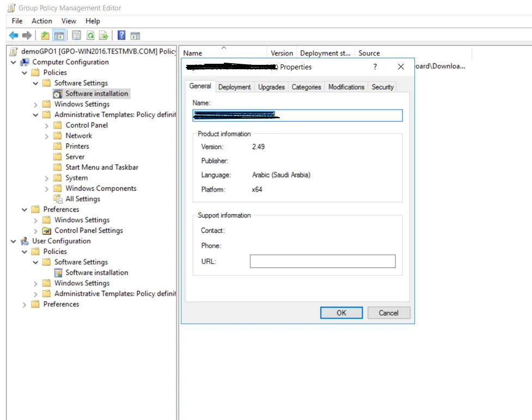The image size is (532, 420).
Task: Switch to the Security tab
Action: [382, 87]
